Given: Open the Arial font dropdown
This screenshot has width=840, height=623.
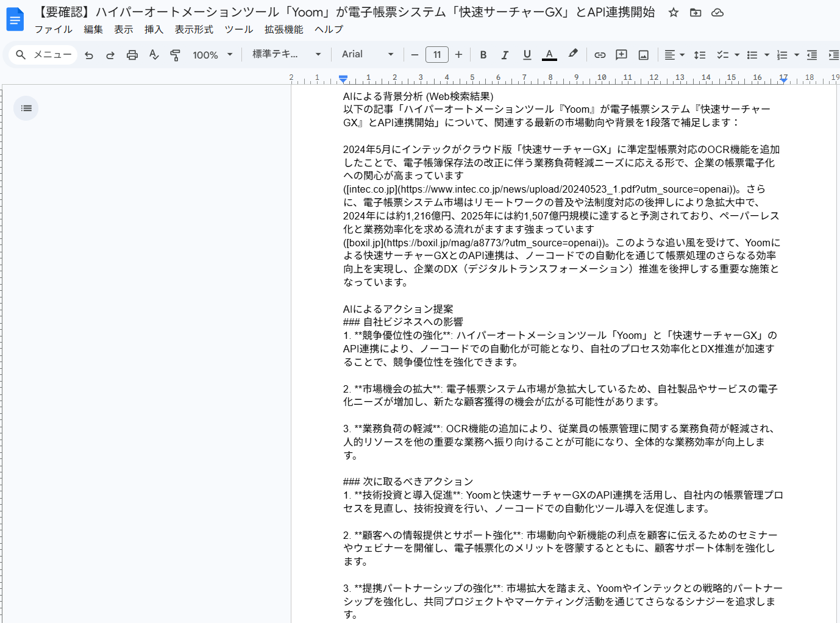Looking at the screenshot, I should [x=368, y=54].
